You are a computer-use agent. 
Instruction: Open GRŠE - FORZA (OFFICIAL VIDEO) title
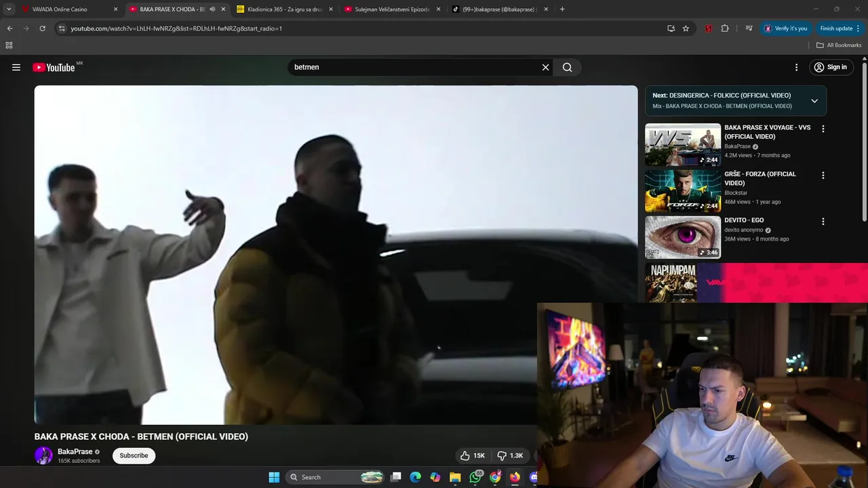[x=760, y=178]
